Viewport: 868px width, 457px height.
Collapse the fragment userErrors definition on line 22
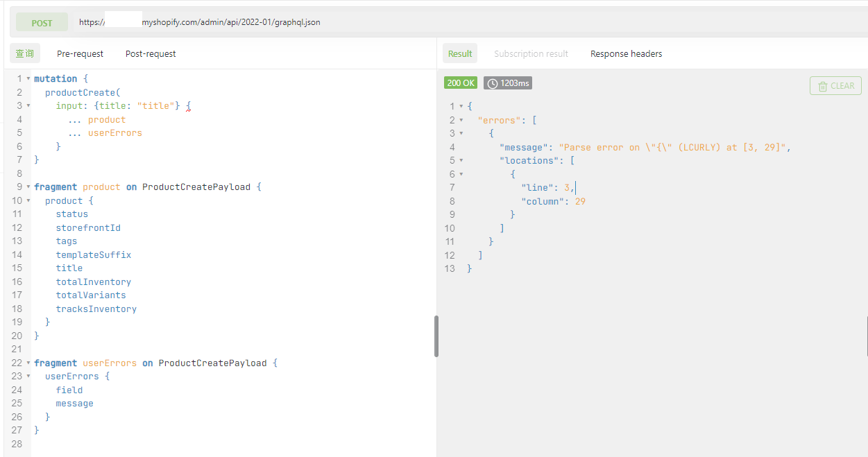point(28,363)
